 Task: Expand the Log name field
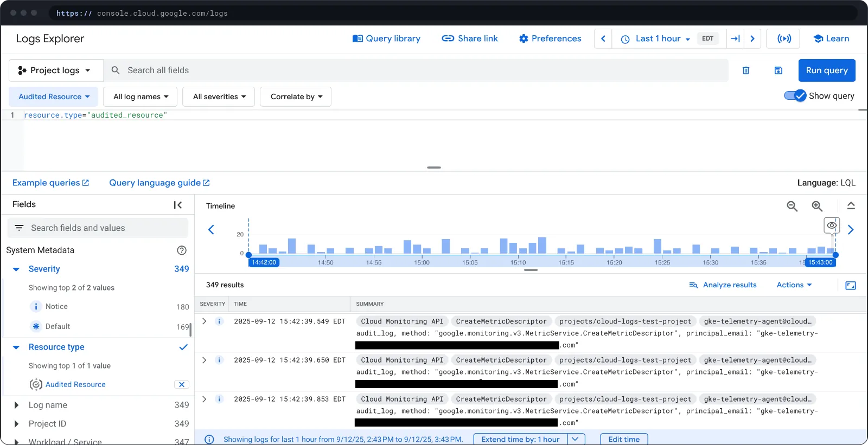[16, 405]
